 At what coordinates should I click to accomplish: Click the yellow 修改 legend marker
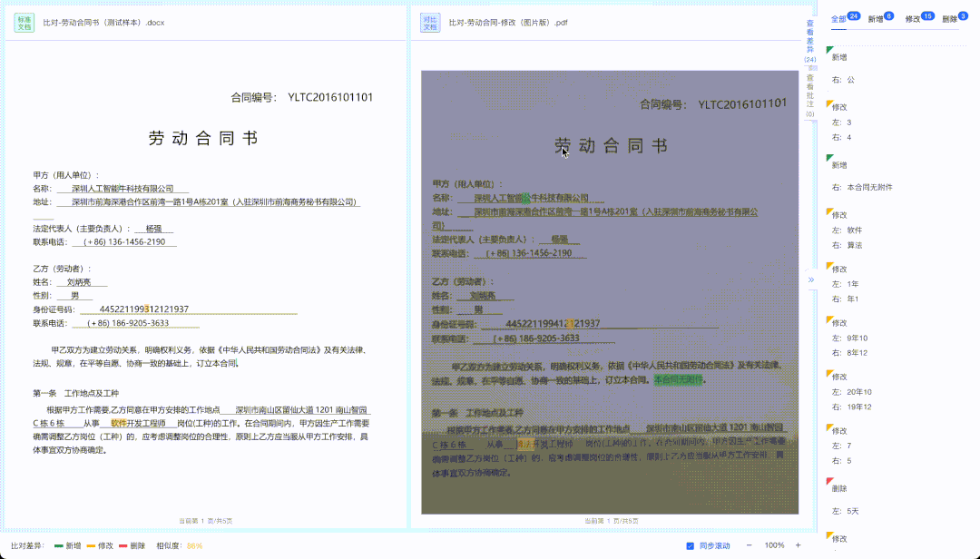click(x=91, y=545)
